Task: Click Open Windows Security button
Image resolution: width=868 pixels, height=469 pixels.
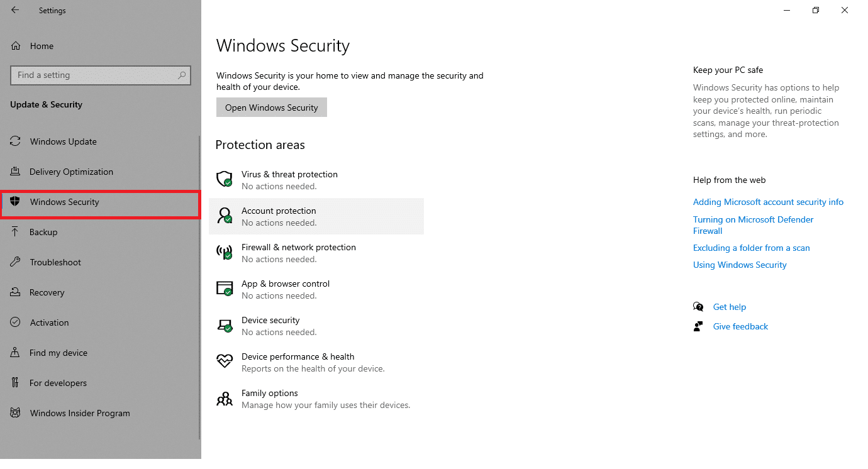Action: (x=271, y=107)
